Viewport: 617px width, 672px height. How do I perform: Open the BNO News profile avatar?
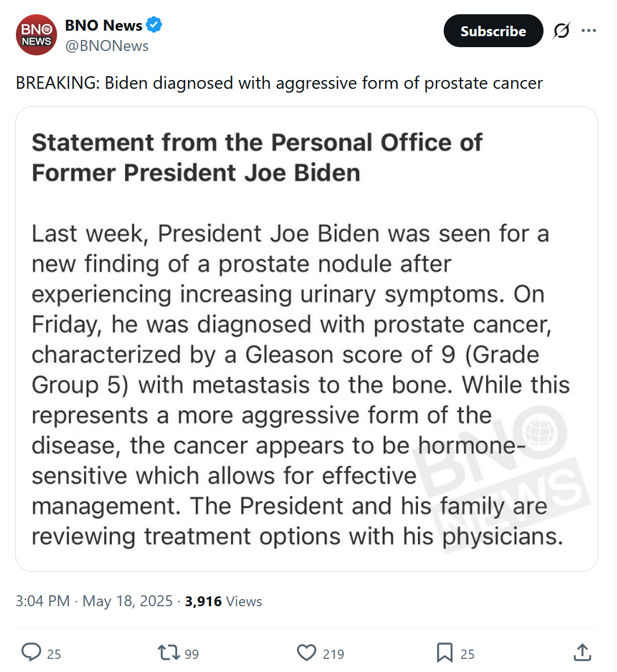36,35
